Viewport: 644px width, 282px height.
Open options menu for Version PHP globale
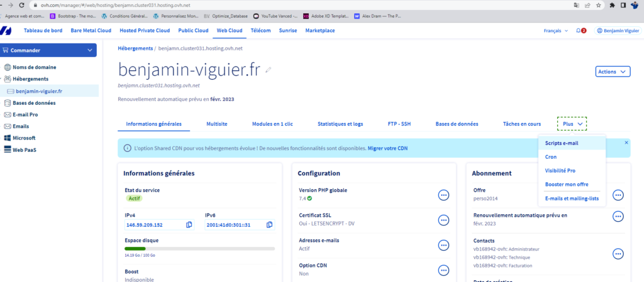click(x=443, y=195)
